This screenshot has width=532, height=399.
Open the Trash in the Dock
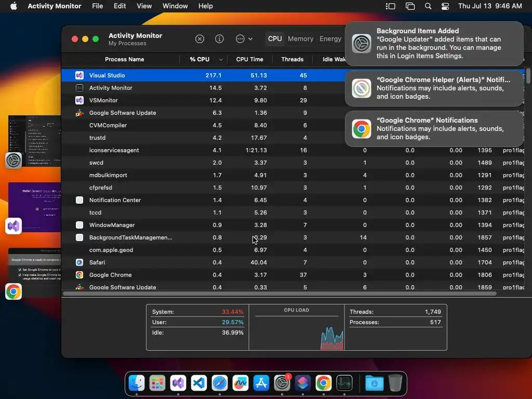coord(395,383)
